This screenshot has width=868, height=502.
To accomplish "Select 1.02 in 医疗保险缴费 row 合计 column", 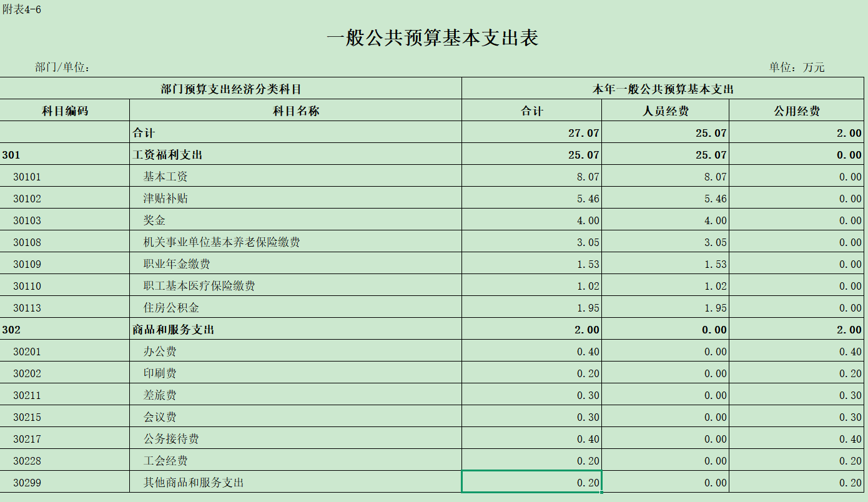I will (532, 285).
